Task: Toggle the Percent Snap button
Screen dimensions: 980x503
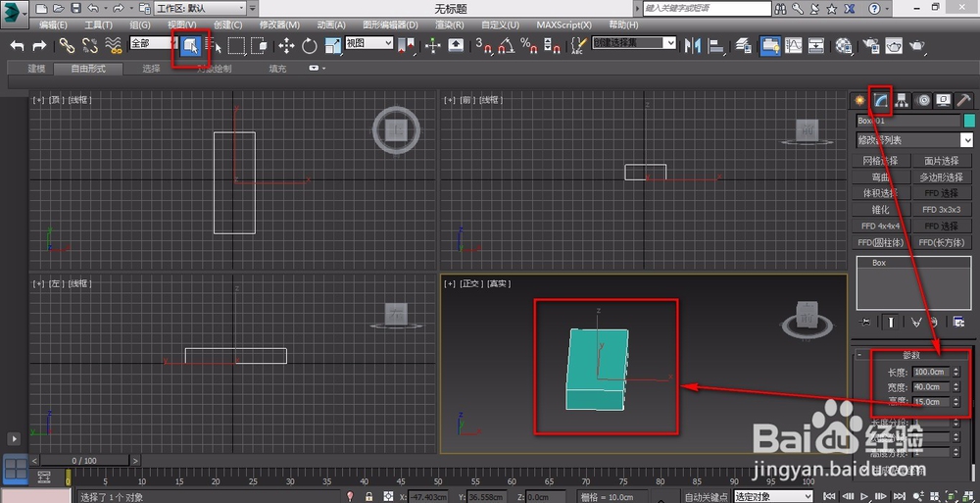Action: click(x=529, y=46)
